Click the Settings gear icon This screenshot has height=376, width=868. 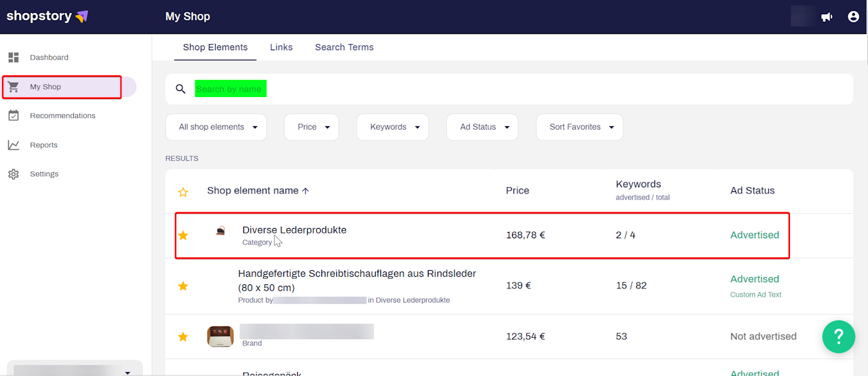click(14, 174)
